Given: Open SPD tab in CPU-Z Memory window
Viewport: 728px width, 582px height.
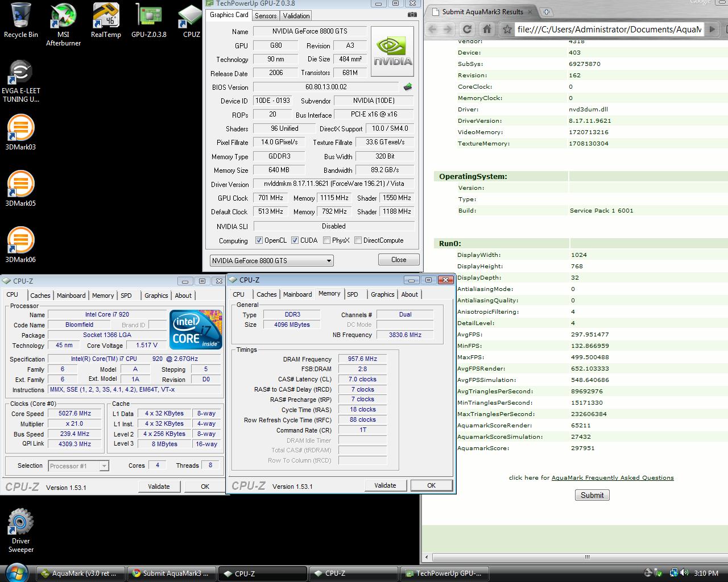Looking at the screenshot, I should (353, 294).
